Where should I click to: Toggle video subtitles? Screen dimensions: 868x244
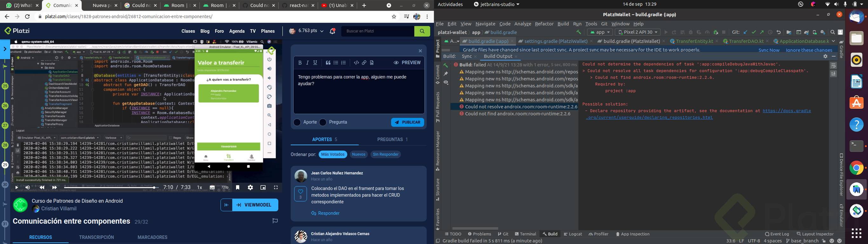212,188
